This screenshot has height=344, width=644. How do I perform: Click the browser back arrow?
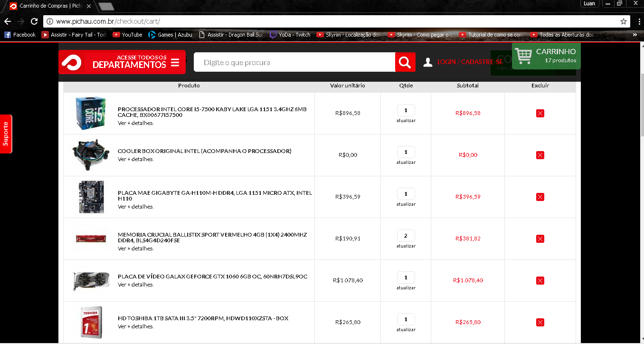pos(7,21)
